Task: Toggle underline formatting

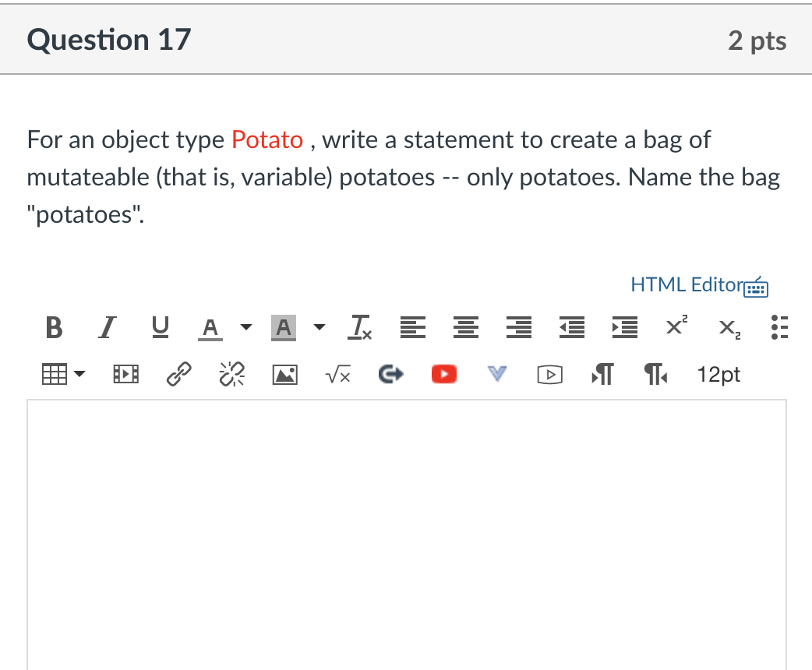Action: 160,327
